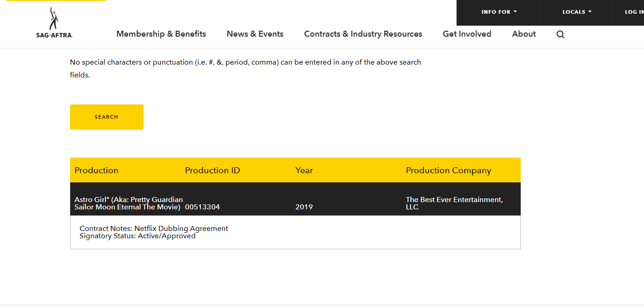The image size is (644, 307).
Task: Click the Production Company column header
Action: [x=448, y=170]
